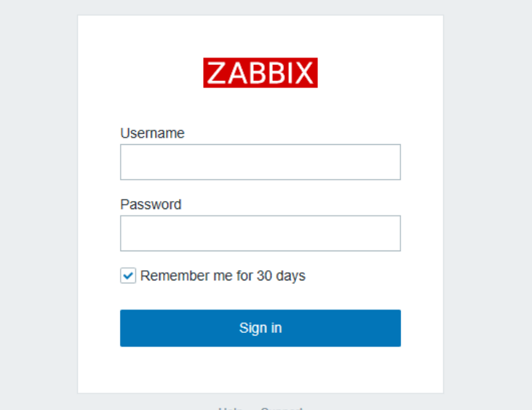Click the empty box under Username
This screenshot has width=532, height=410.
click(x=261, y=162)
